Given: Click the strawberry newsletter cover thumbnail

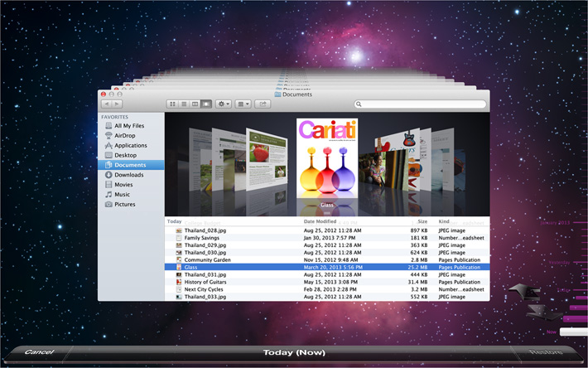Looking at the screenshot, I should point(267,158).
